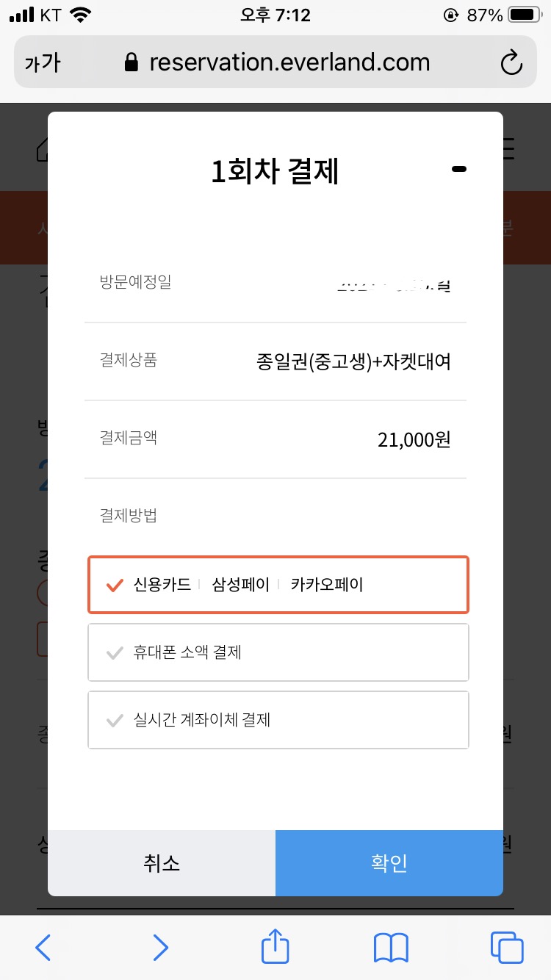Select 휴대폰 소액 결제 payment option

(x=278, y=652)
